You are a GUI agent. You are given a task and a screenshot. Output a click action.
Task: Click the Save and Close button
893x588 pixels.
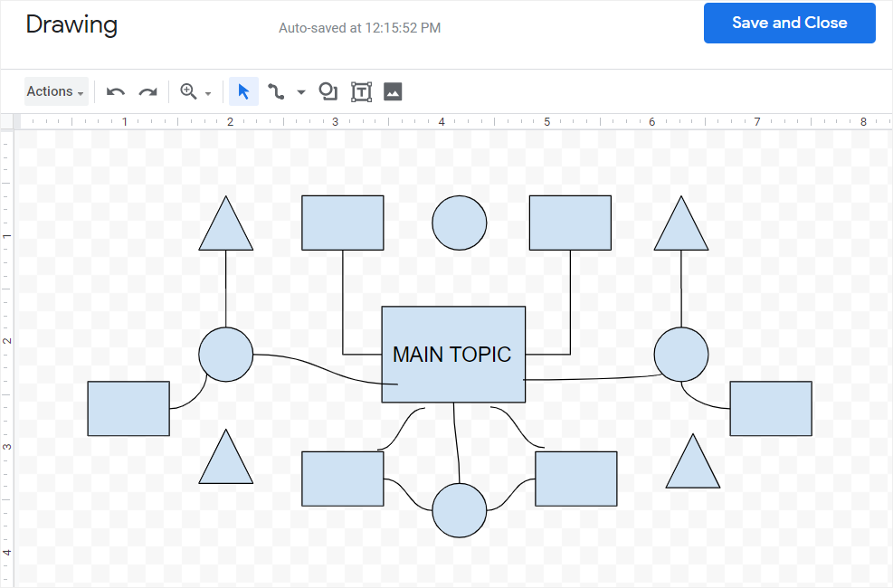click(789, 24)
